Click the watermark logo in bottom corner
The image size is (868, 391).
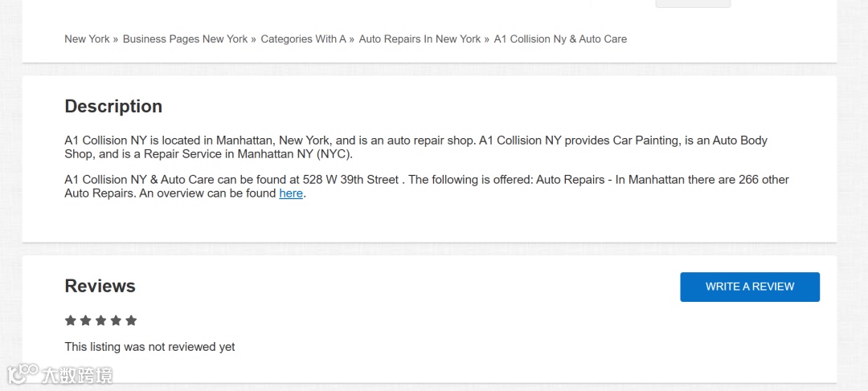59,375
